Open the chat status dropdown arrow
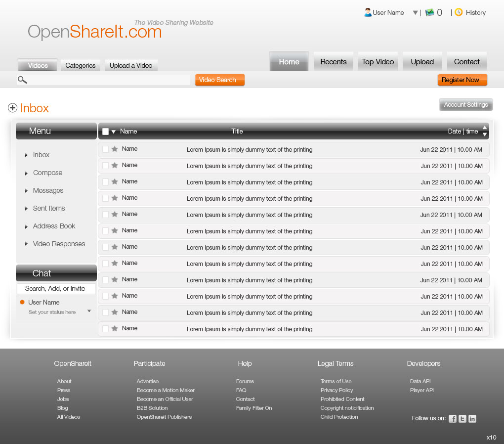The width and height of the screenshot is (504, 444). point(89,311)
